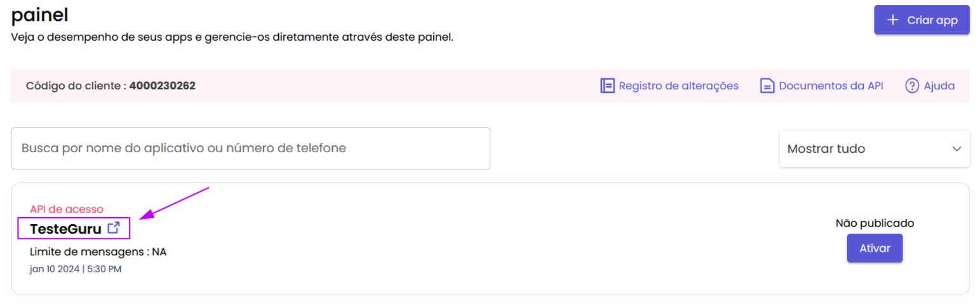The height and width of the screenshot is (304, 980).
Task: Click the Documentos da API document icon
Action: tap(767, 86)
